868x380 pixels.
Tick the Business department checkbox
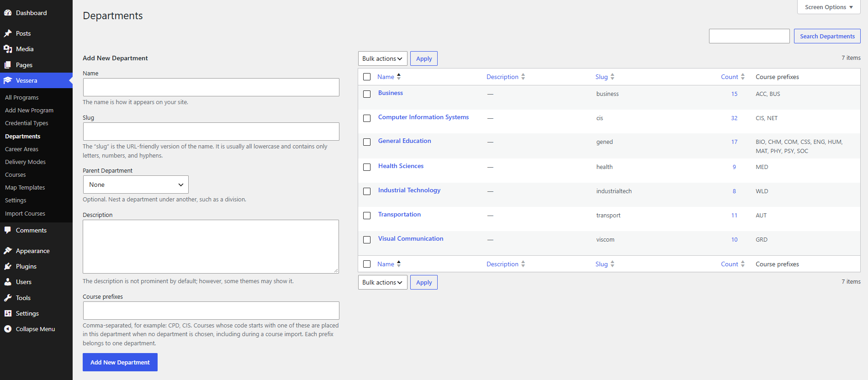367,94
